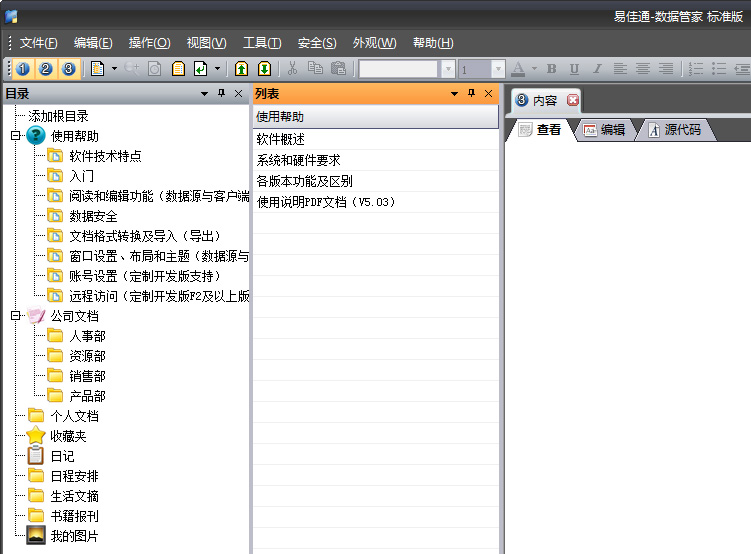751x554 pixels.
Task: Select 软件概述 in the list
Action: 281,139
